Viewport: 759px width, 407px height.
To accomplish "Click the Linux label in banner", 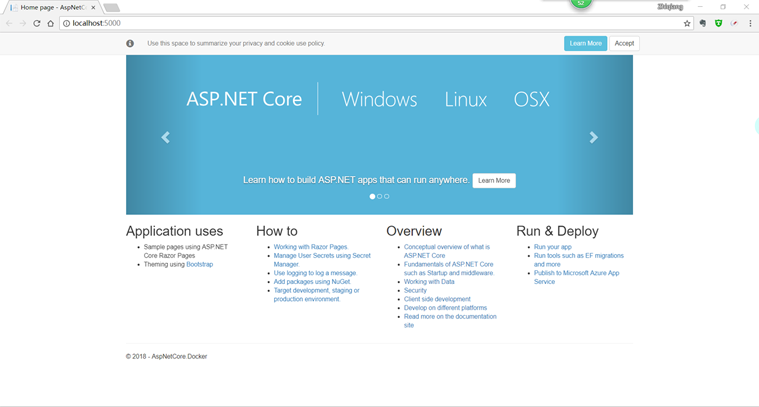I will (466, 99).
